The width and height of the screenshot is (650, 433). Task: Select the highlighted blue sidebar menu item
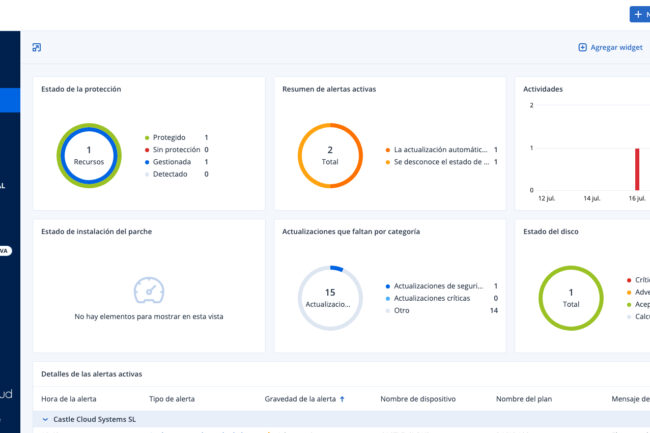[10, 100]
